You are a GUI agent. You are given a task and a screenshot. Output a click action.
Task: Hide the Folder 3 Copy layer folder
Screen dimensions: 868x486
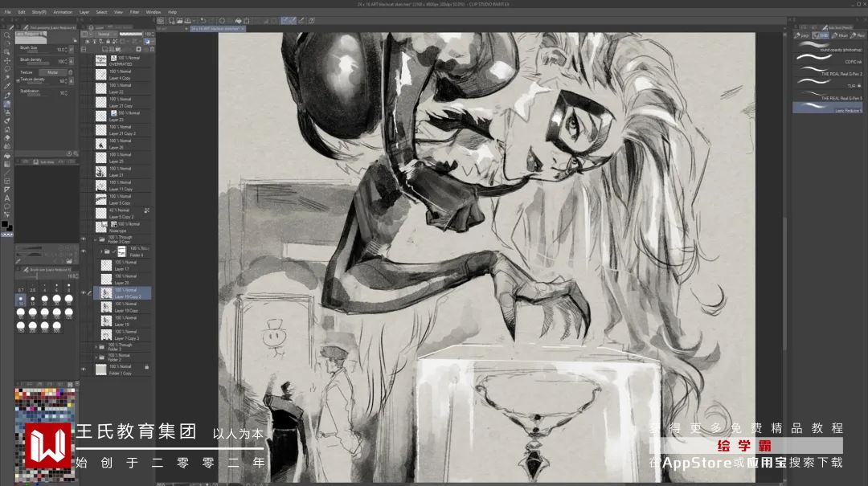click(83, 239)
